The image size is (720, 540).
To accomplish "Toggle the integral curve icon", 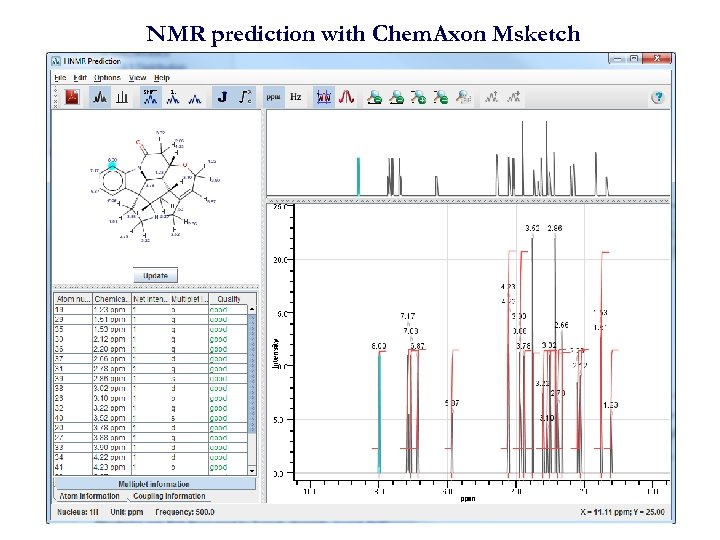I will click(x=246, y=97).
